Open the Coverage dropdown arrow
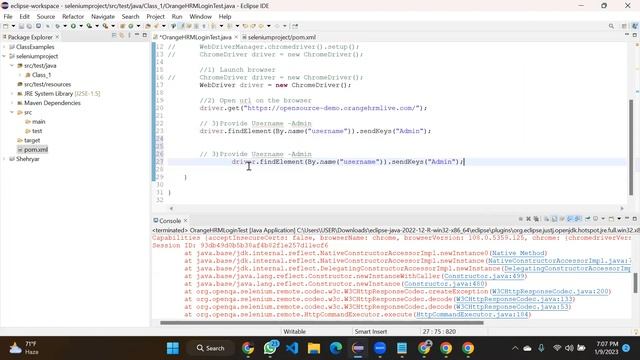This screenshot has height=360, width=640. click(97, 26)
